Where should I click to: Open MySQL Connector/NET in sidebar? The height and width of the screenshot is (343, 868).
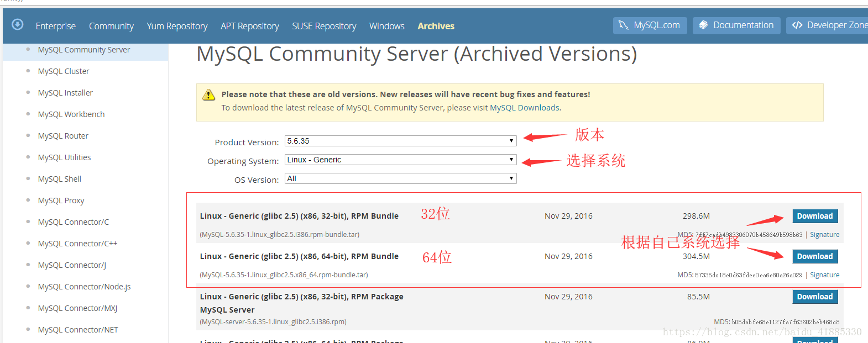[x=78, y=330]
